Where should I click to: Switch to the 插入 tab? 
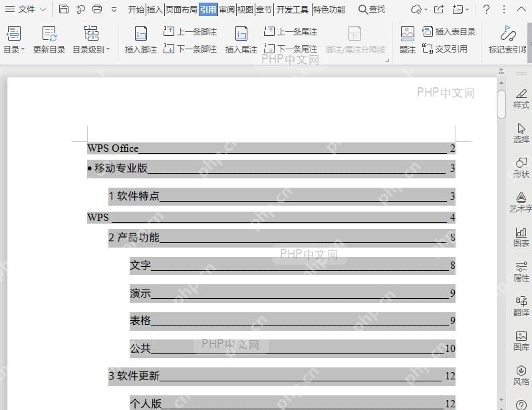(x=155, y=9)
